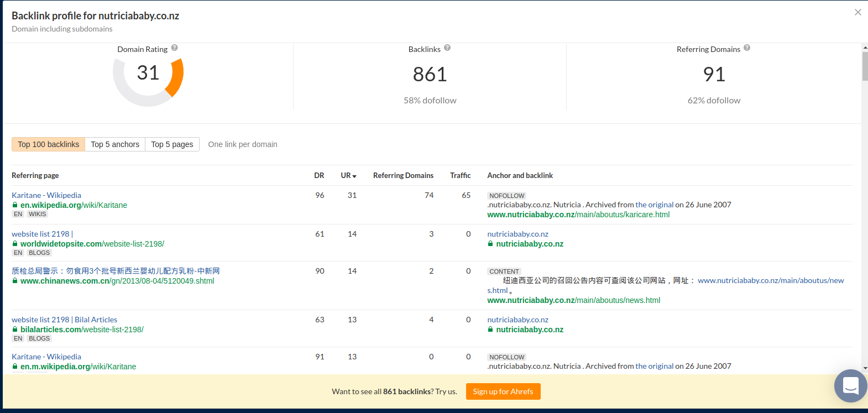Click the WIKIS tag in the Wikipedia row
Viewport: 868px width, 413px height.
[x=38, y=214]
